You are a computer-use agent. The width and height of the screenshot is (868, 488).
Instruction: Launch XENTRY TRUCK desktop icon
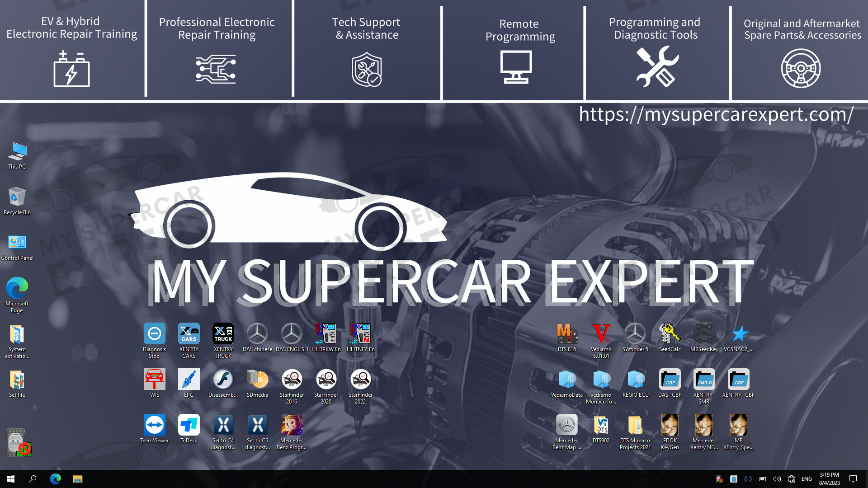[223, 334]
